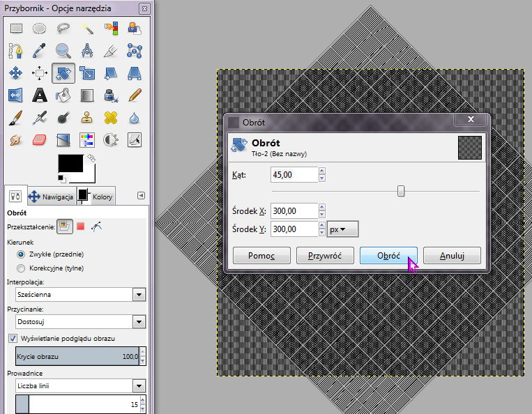The width and height of the screenshot is (532, 414).
Task: Select the Pencil tool
Action: 135,95
